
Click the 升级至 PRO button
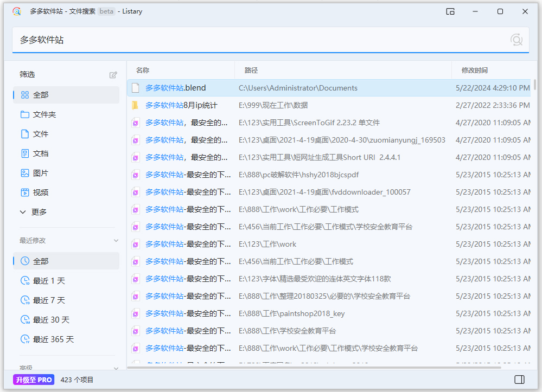pos(33,380)
